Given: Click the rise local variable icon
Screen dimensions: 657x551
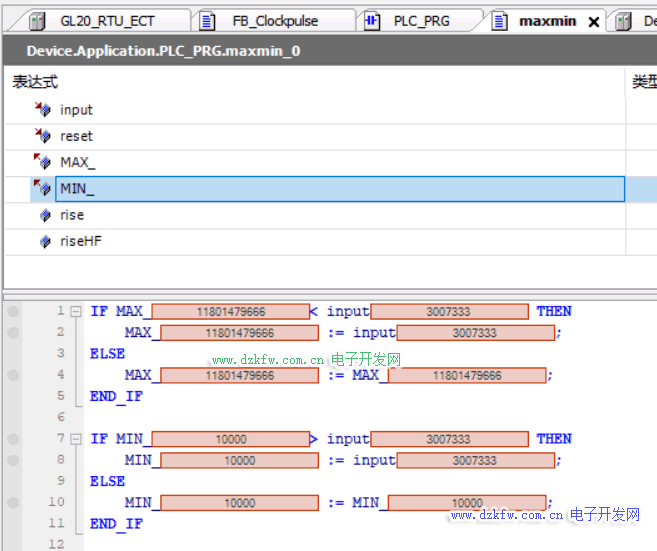Looking at the screenshot, I should [44, 215].
